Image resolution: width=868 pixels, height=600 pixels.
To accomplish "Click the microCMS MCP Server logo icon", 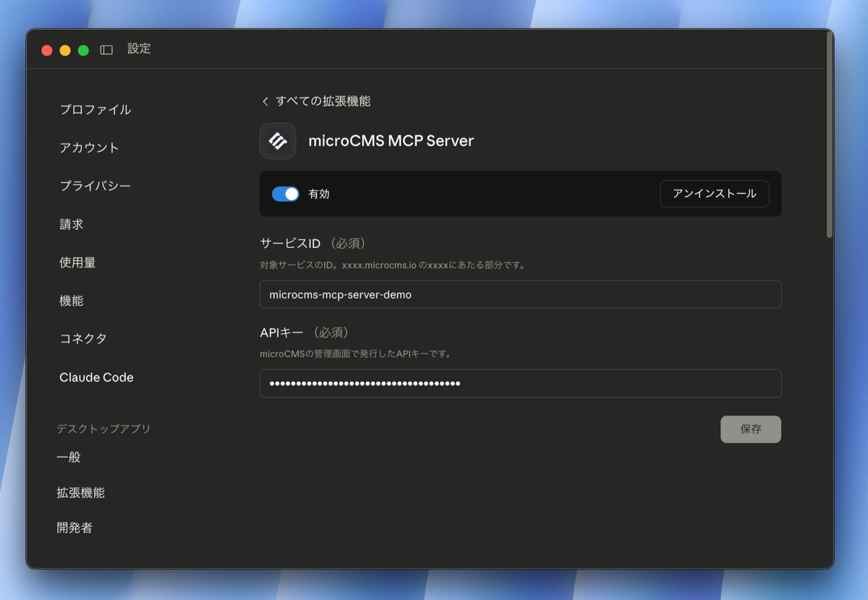I will pyautogui.click(x=278, y=141).
